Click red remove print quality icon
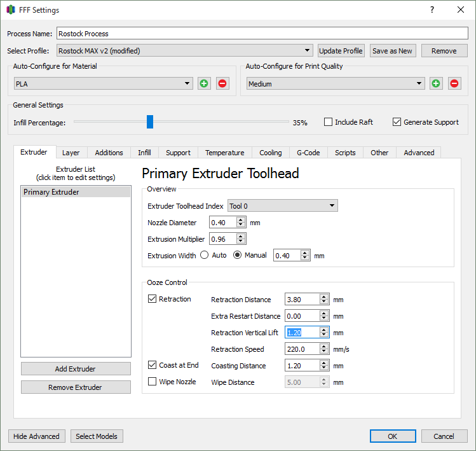 (x=454, y=83)
